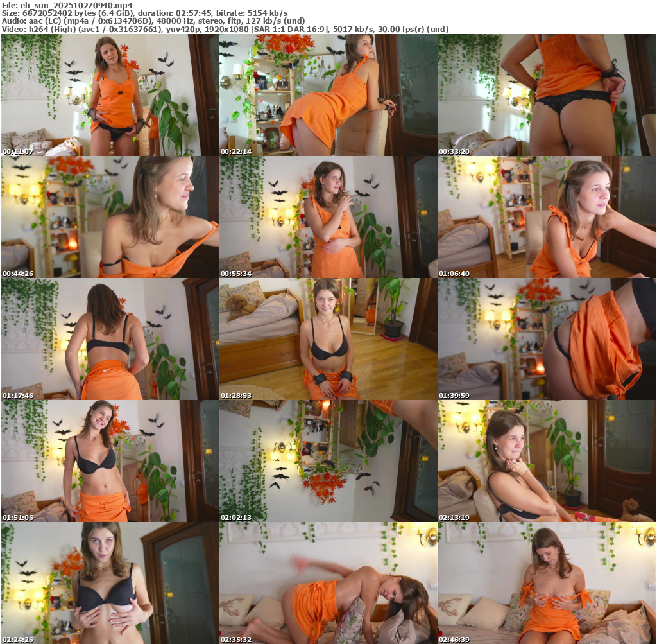The width and height of the screenshot is (657, 644).
Task: Open the frame at timestamp 00:22:14
Action: (328, 95)
